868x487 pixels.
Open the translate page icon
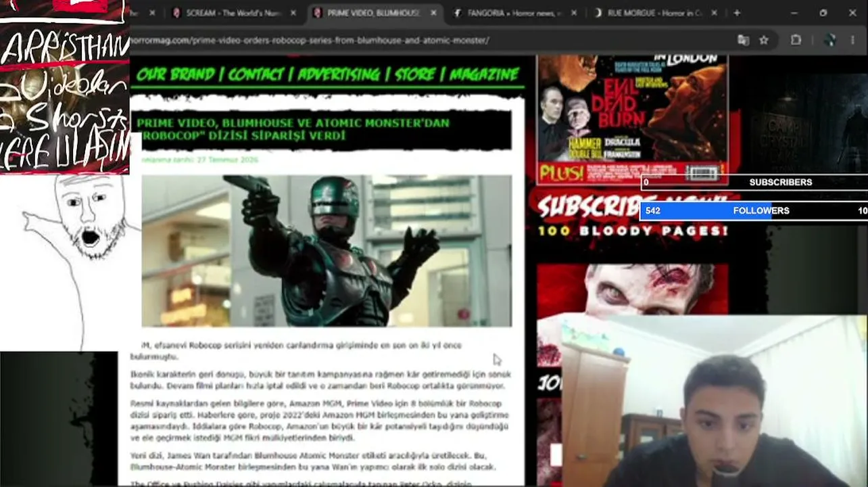(x=744, y=40)
